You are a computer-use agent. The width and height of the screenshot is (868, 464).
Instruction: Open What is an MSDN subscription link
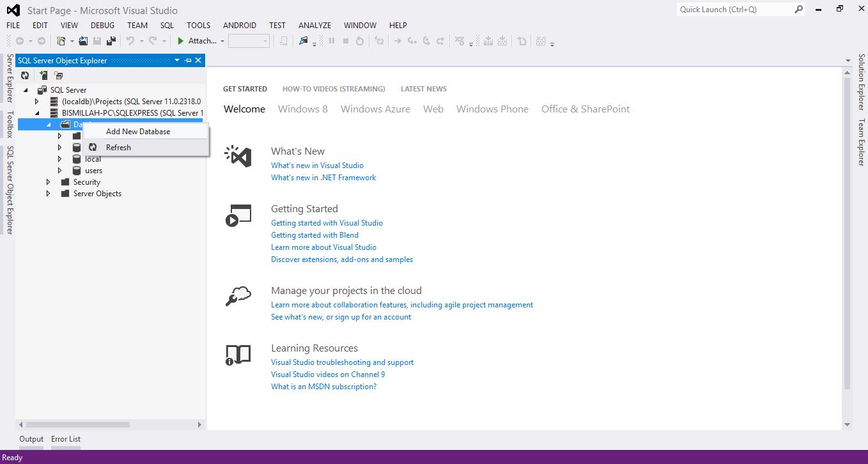[x=323, y=387]
